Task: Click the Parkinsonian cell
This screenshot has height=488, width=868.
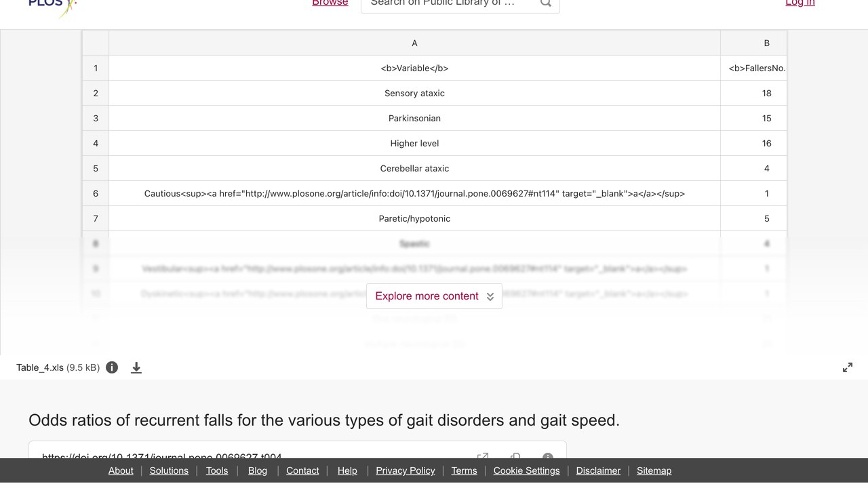Action: click(x=414, y=118)
